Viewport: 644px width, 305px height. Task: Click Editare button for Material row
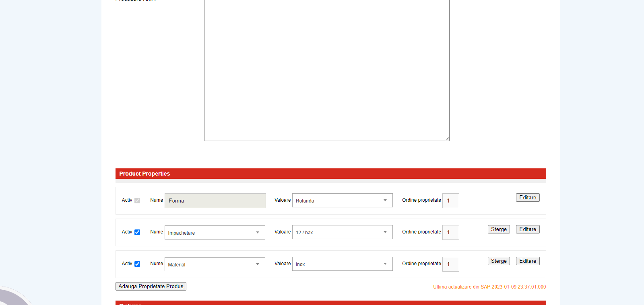tap(527, 261)
